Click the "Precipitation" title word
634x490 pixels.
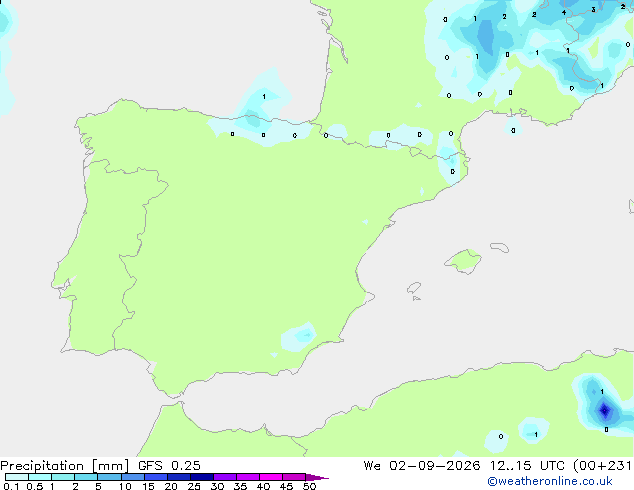coord(42,466)
